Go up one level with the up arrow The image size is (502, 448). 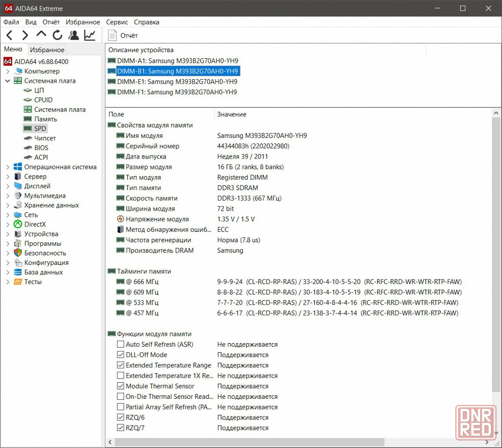(41, 34)
